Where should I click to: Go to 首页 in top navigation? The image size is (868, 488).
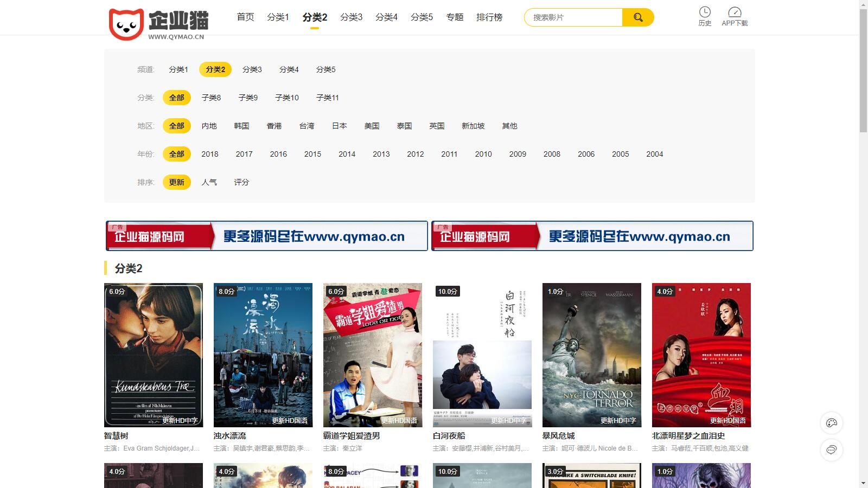[245, 17]
